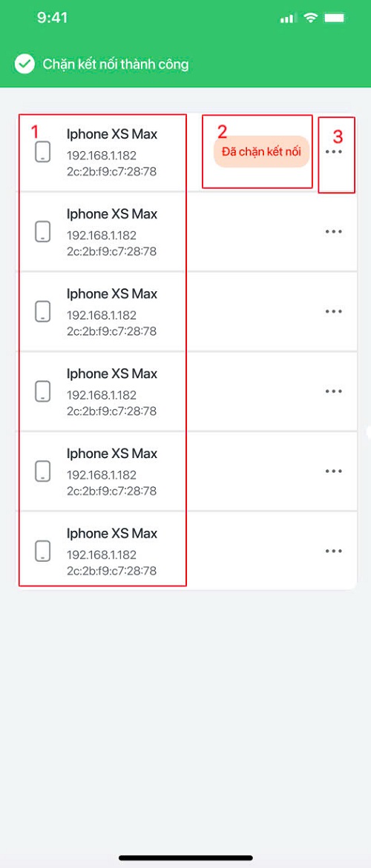The height and width of the screenshot is (868, 371).
Task: Open the three-dot menu of second device
Action: 333,231
